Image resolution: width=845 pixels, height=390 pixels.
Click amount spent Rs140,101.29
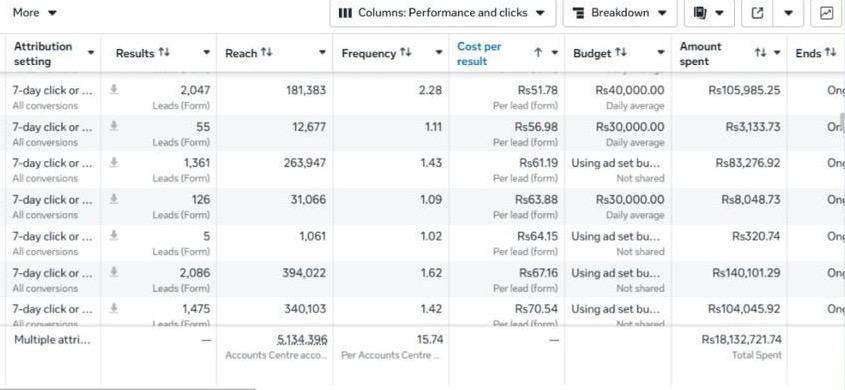click(x=746, y=273)
